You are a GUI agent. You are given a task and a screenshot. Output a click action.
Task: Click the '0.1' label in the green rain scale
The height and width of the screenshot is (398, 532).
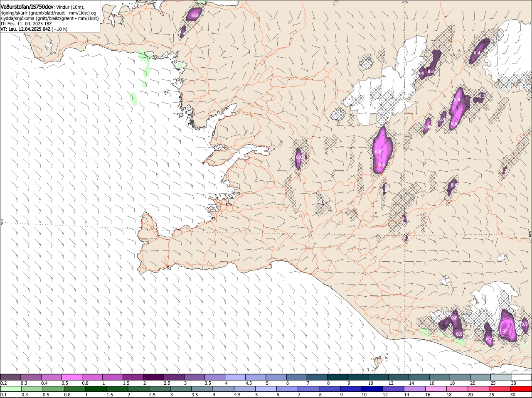coord(3,395)
